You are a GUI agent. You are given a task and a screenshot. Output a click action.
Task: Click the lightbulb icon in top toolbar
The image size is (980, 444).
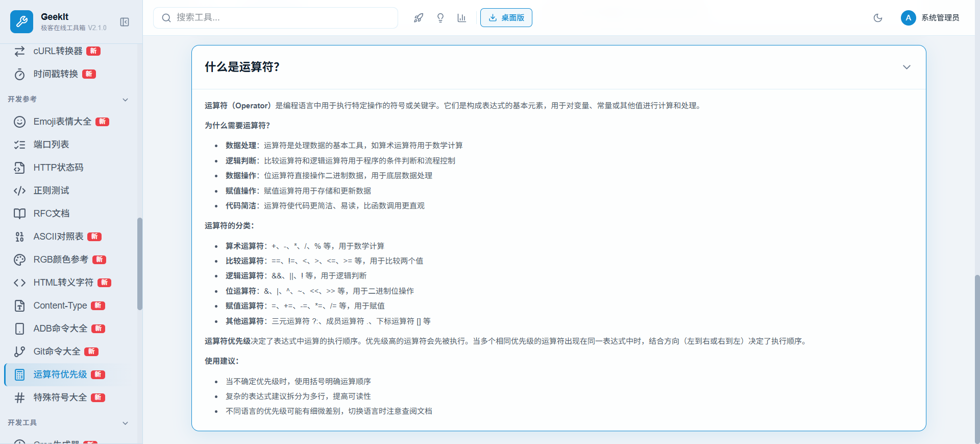click(440, 18)
